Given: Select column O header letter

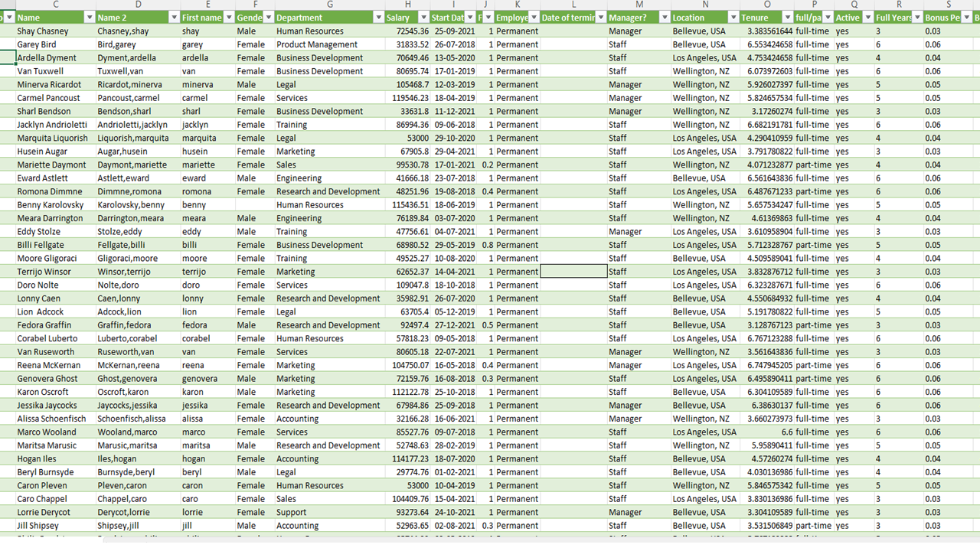Looking at the screenshot, I should (766, 5).
